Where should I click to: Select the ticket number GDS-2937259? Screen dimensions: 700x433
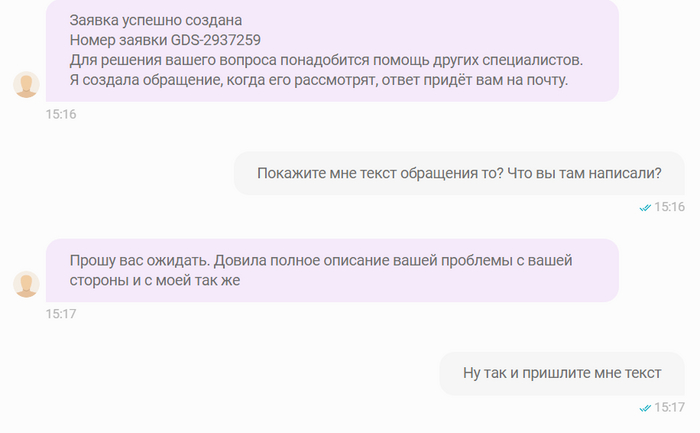217,40
